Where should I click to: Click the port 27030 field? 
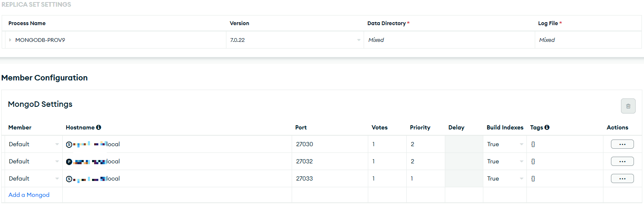[330, 144]
